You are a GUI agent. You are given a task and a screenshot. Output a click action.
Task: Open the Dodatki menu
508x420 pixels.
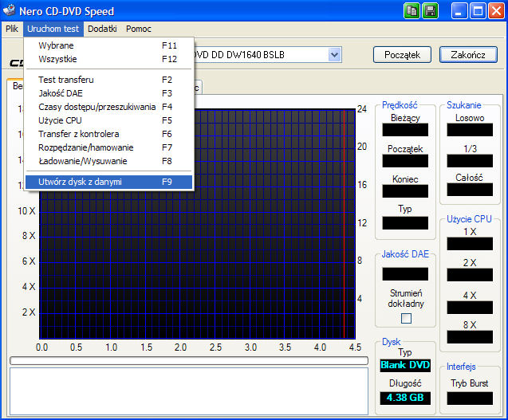102,29
